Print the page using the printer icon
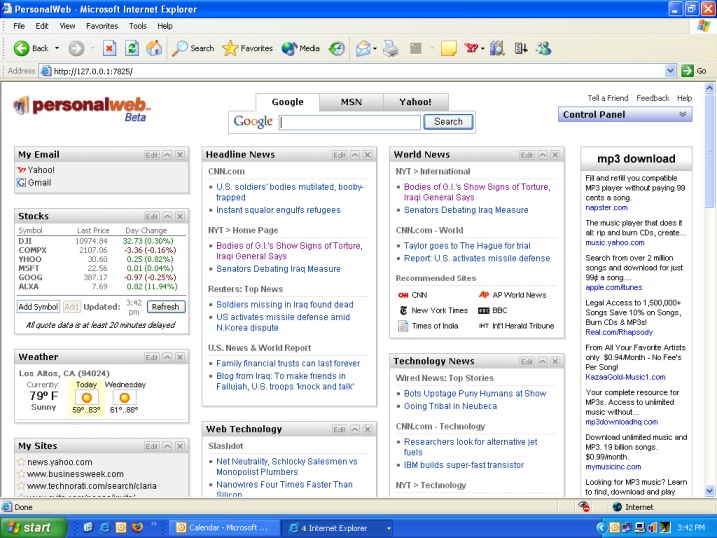 click(x=391, y=48)
